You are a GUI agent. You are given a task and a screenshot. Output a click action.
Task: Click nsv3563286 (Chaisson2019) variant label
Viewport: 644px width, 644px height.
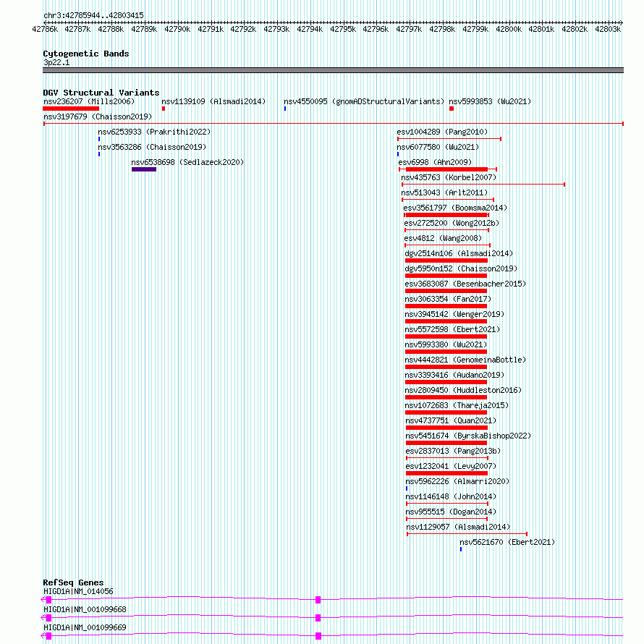(152, 147)
